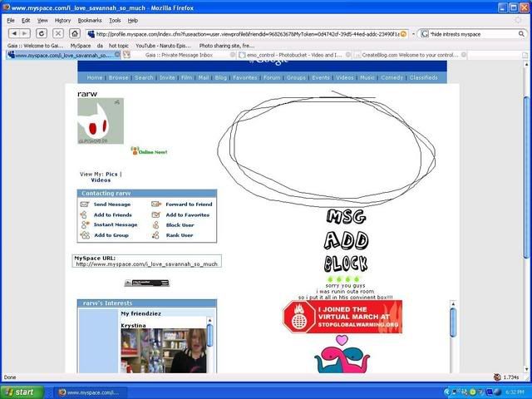This screenshot has width=532, height=399.
Task: Switch to CreateBlog.com control panel tab
Action: [x=410, y=55]
